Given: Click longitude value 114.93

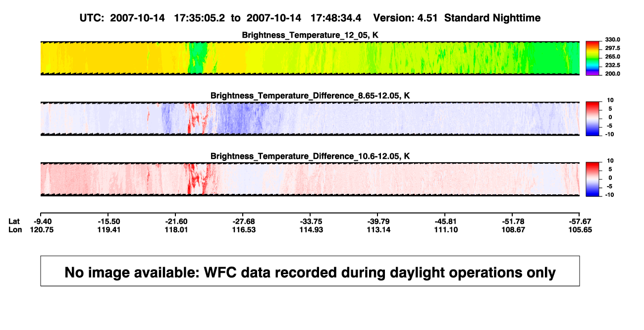Looking at the screenshot, I should [310, 230].
